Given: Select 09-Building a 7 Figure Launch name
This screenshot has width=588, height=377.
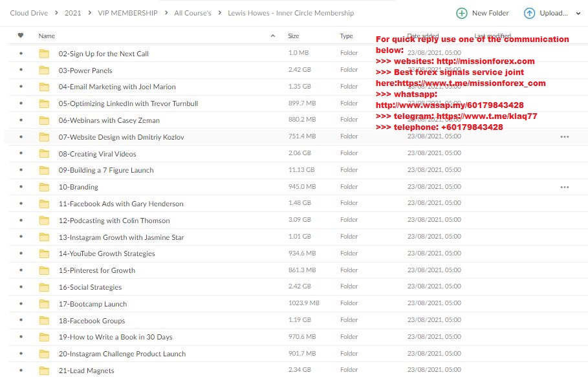Looking at the screenshot, I should pyautogui.click(x=106, y=171).
